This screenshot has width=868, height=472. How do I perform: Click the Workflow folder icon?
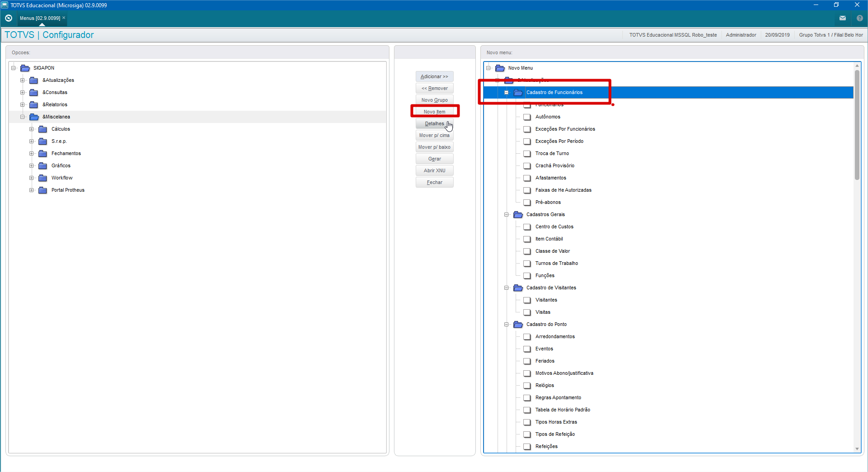click(43, 178)
